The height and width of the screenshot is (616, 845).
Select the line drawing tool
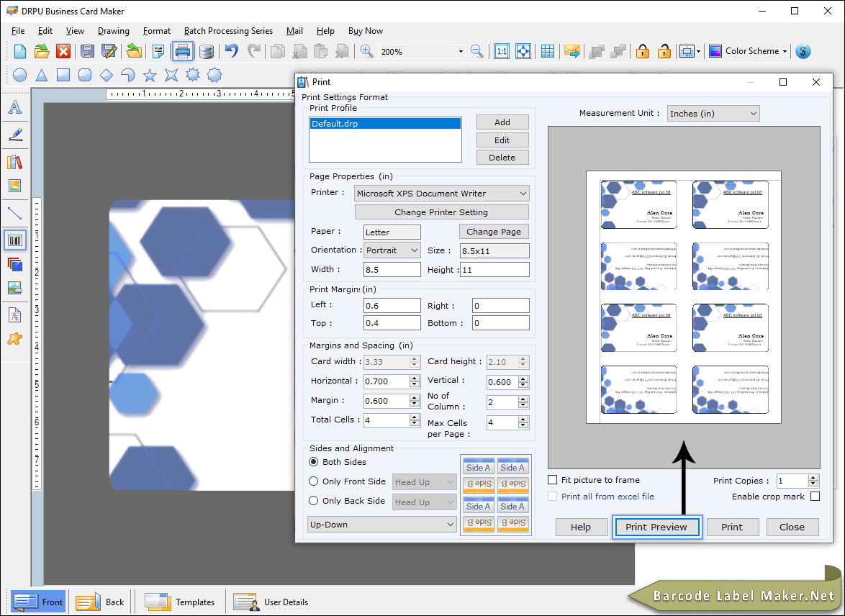tap(15, 213)
